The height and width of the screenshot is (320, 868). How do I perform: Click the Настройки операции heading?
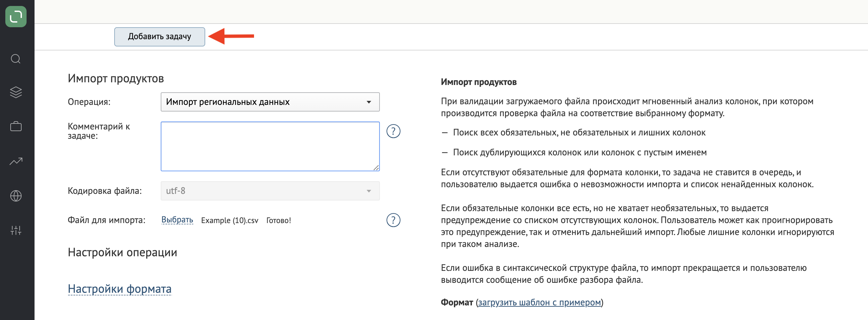tap(122, 252)
